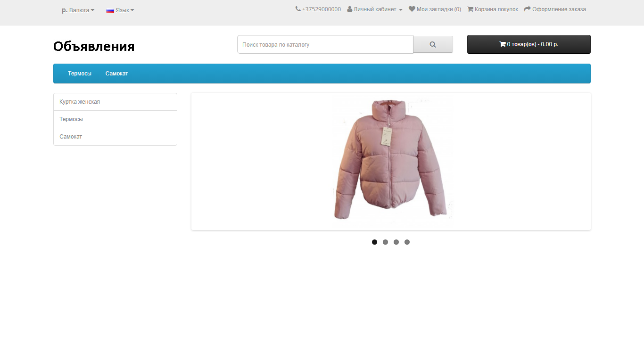Select the first slideshow pagination dot
Screen dimensions: 644x362
click(x=374, y=242)
